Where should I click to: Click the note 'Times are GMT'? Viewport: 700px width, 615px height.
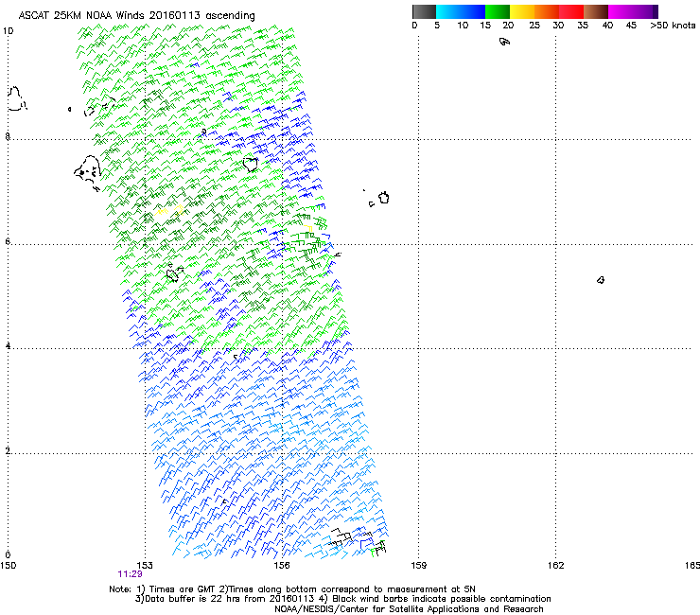click(x=182, y=589)
